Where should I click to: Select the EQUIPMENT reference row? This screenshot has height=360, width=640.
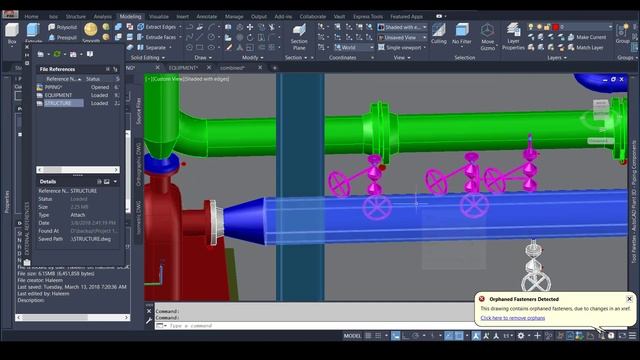78,95
